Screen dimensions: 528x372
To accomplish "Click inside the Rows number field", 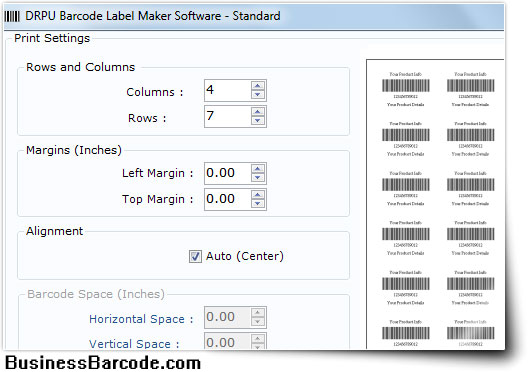I will click(228, 116).
